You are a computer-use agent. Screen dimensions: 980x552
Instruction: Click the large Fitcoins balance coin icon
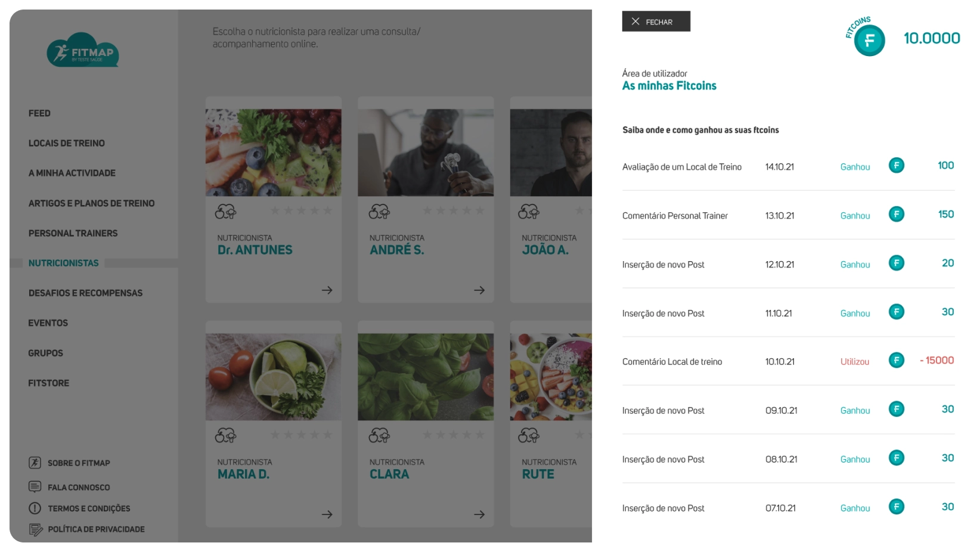(x=869, y=41)
